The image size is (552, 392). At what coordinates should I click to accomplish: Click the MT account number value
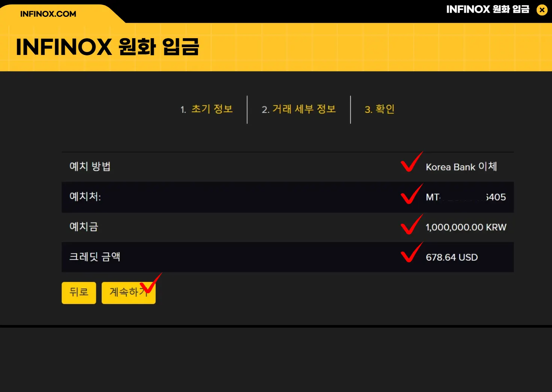[x=466, y=197]
